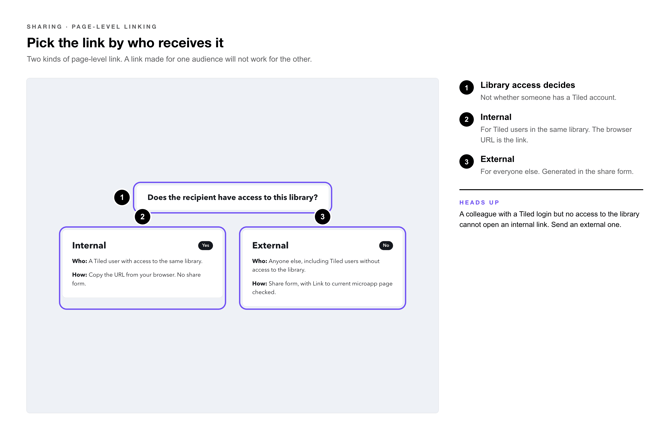Screen dimensions: 670x430
Task: Select the "Does the recipient have access" question box
Action: coord(232,197)
